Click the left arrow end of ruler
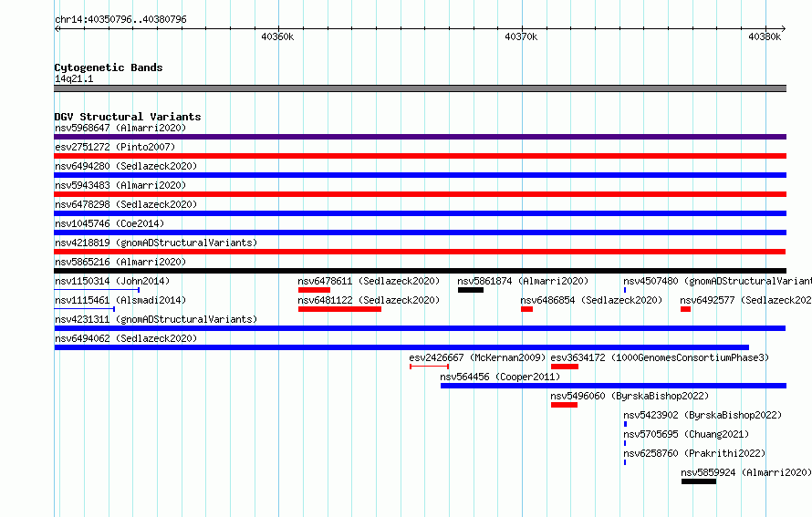Screen dimensions: 812x517 point(57,29)
